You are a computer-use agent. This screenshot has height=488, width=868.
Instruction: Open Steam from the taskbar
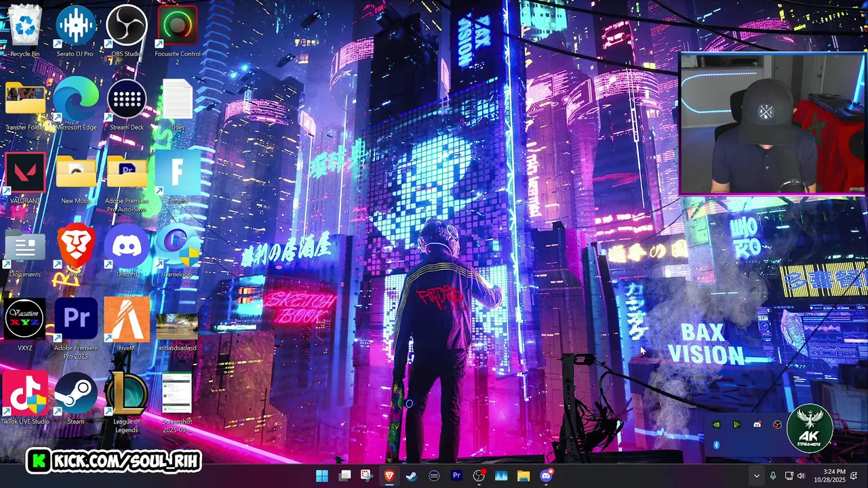tap(412, 476)
